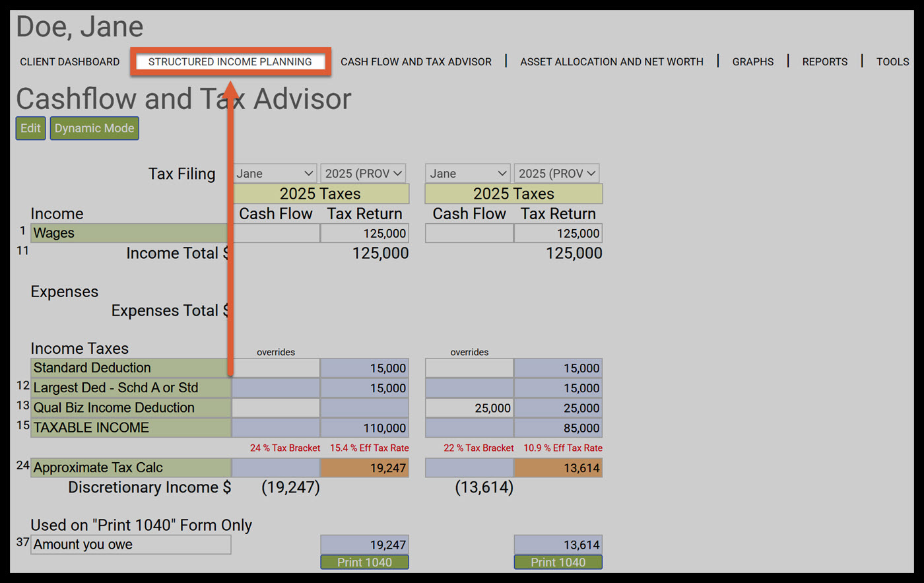The image size is (924, 583).
Task: Click the Amount you owe label
Action: (x=131, y=545)
